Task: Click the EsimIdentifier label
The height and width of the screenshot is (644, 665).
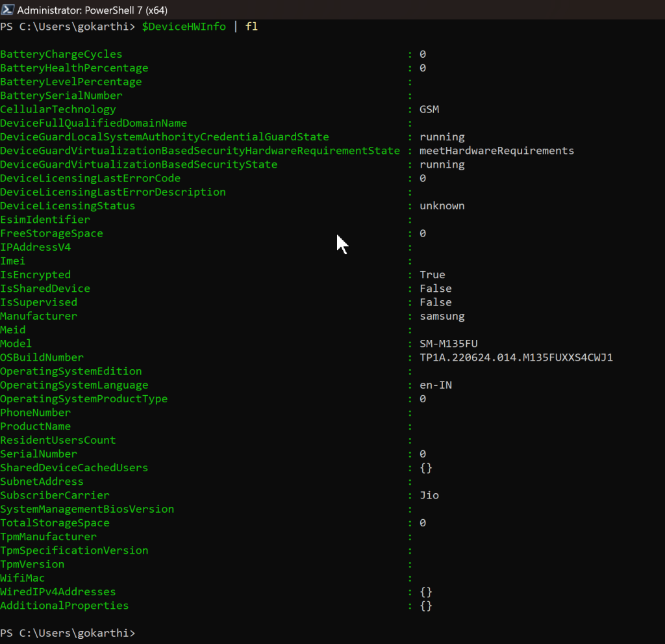Action: click(x=45, y=220)
